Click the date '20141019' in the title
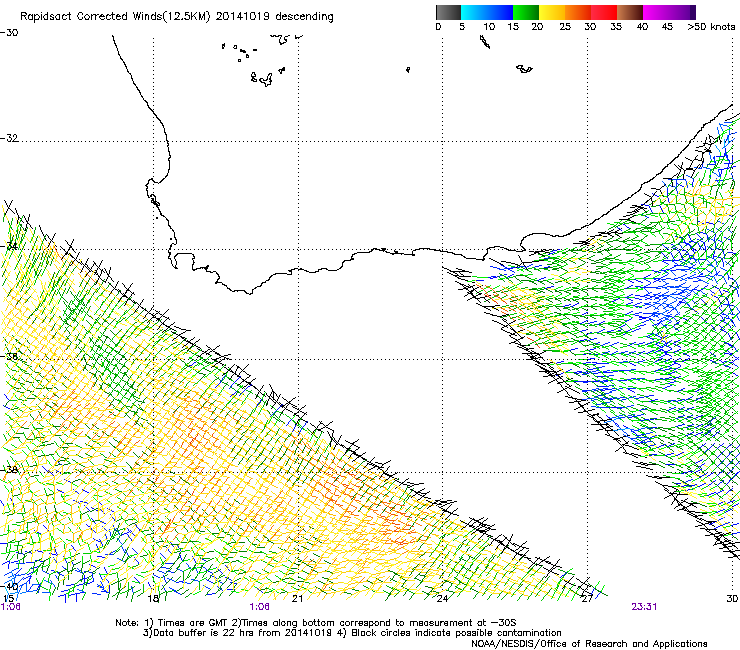Image resolution: width=740 pixels, height=650 pixels. click(x=243, y=17)
